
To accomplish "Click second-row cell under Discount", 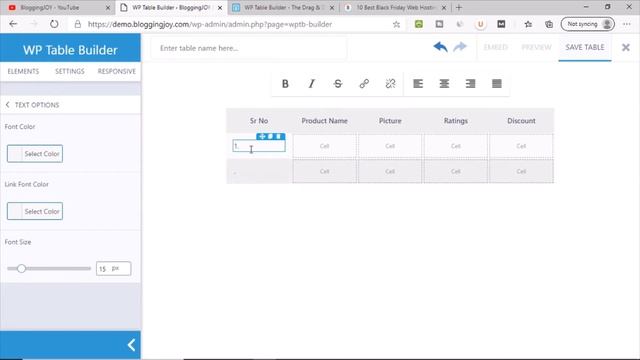I will point(521,171).
